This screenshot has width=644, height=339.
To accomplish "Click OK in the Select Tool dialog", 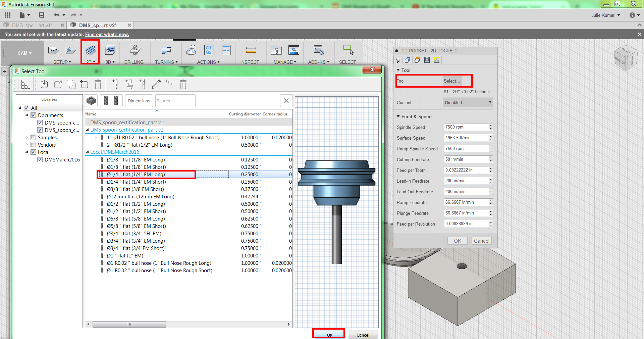I will [329, 335].
